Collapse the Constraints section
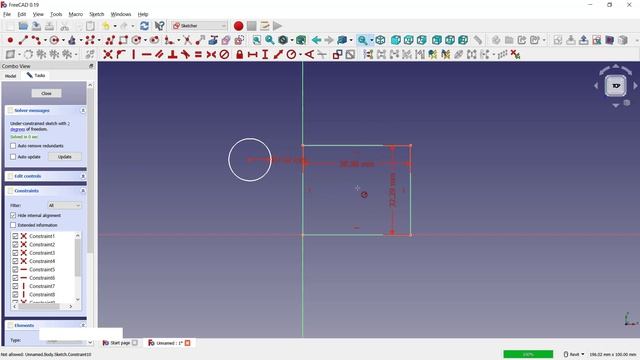 click(83, 191)
